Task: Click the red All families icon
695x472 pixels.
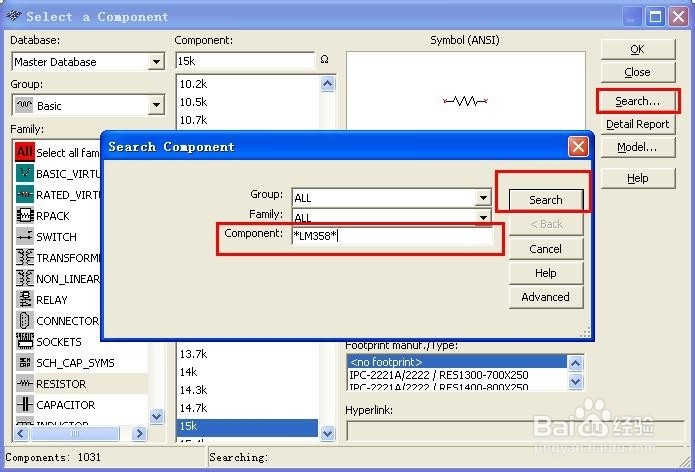Action: click(x=25, y=152)
